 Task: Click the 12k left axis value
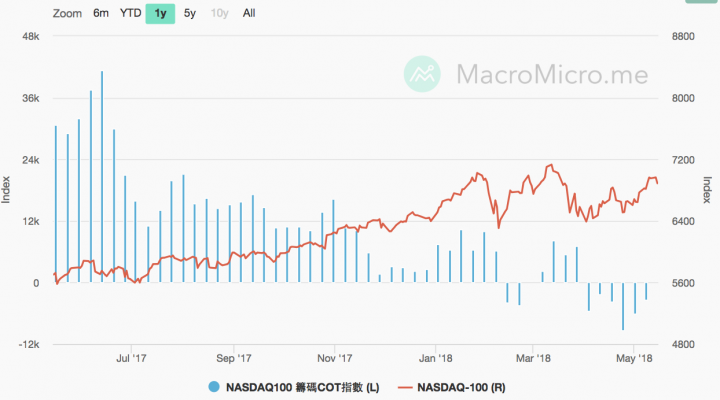point(31,221)
